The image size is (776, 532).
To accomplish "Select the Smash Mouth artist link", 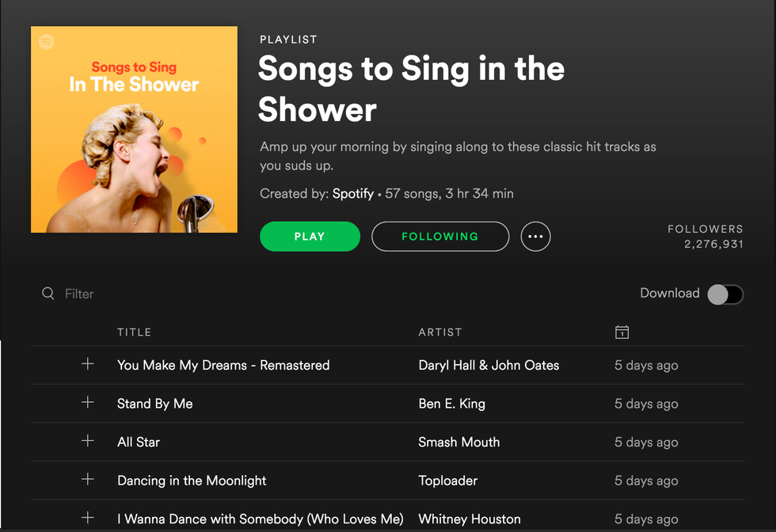I will click(x=458, y=442).
